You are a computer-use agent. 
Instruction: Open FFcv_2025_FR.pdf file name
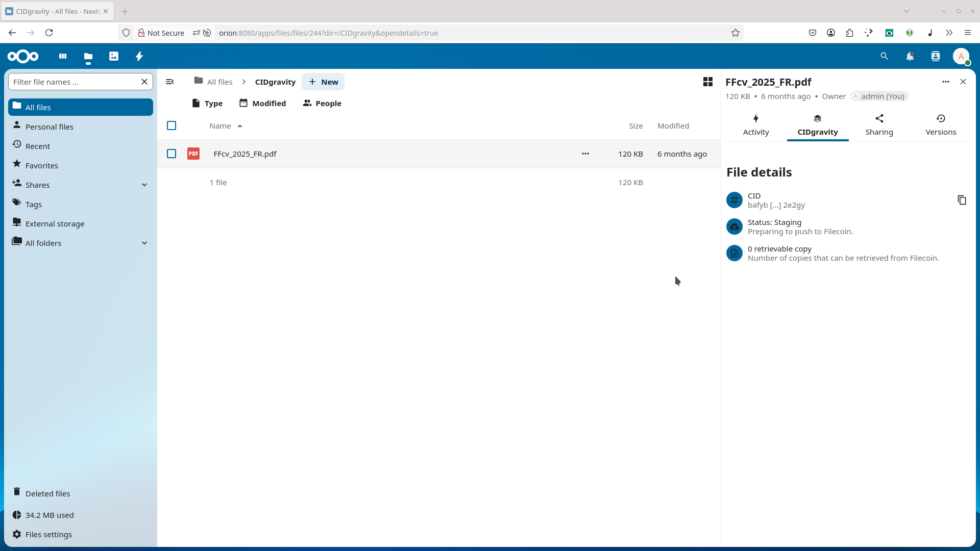point(245,154)
